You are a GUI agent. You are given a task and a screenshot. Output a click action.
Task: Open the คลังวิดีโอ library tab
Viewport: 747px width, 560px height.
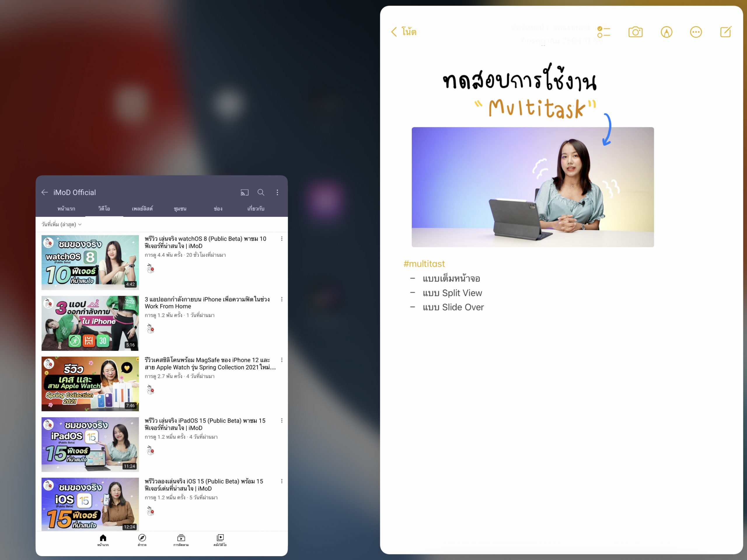coord(220,539)
